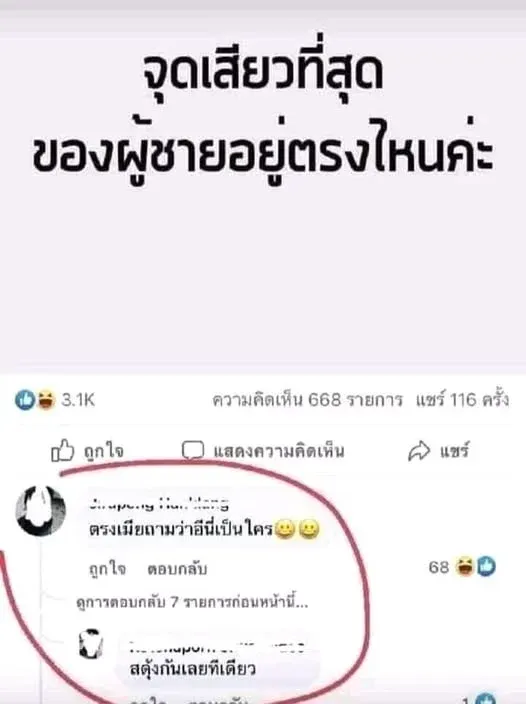Click the blue like badge beside the 68 count
Image resolution: width=526 pixels, height=704 pixels.
pos(486,566)
